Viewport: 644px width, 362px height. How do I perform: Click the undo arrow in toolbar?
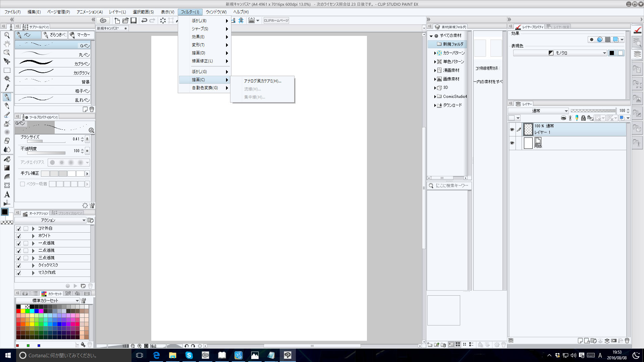click(x=144, y=20)
